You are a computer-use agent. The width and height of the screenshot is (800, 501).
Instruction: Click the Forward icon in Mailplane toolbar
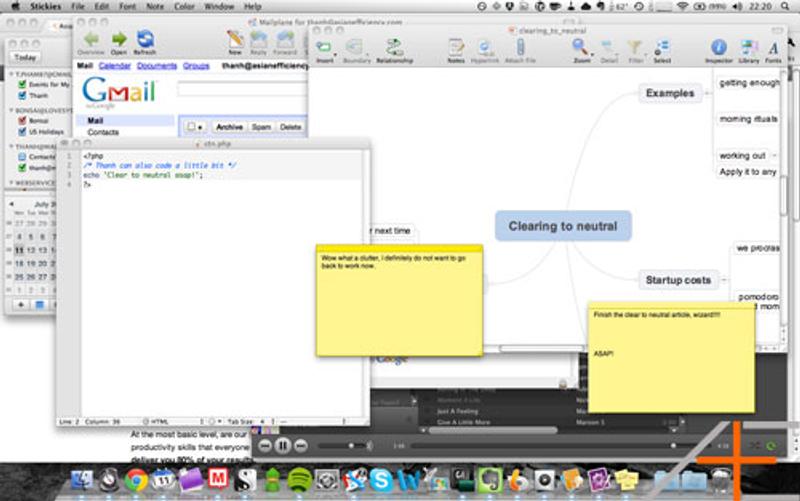pyautogui.click(x=285, y=40)
